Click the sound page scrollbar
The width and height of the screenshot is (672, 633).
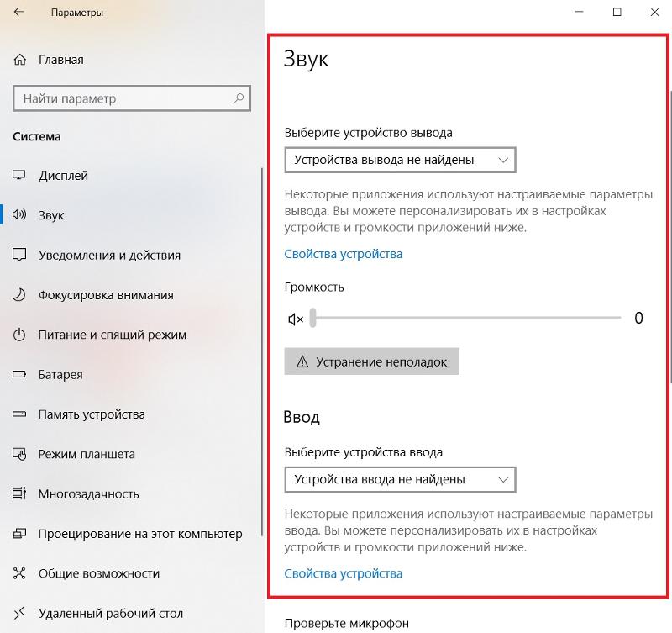coord(670,236)
